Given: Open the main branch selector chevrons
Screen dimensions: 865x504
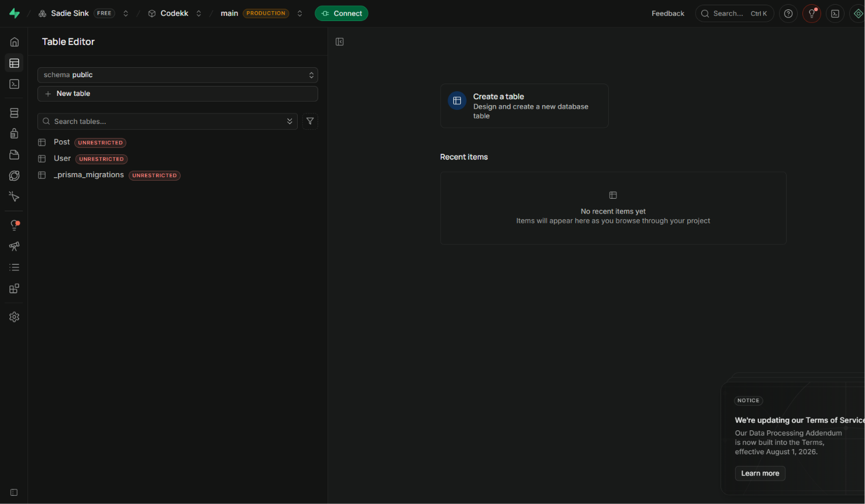Looking at the screenshot, I should (300, 13).
